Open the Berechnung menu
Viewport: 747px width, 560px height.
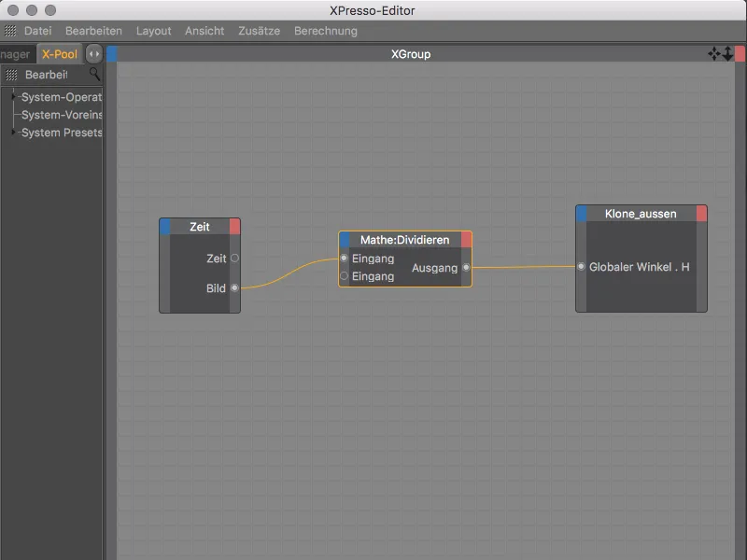(325, 31)
